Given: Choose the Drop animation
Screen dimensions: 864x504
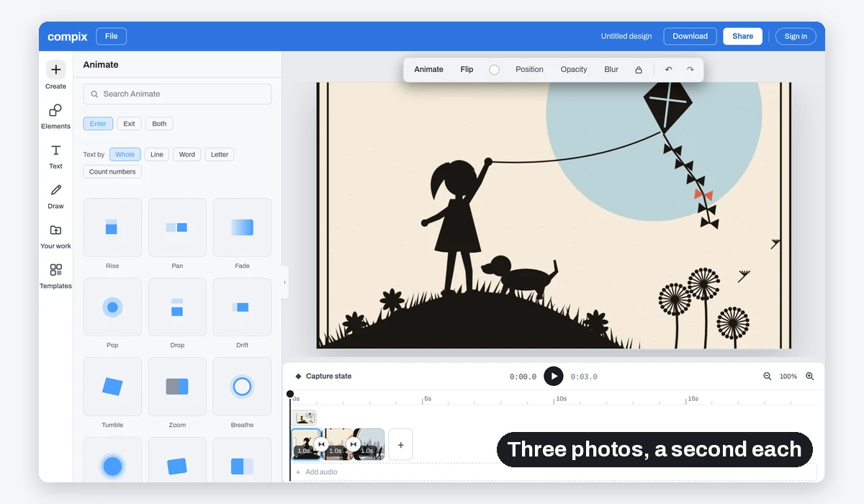Looking at the screenshot, I should tap(177, 307).
